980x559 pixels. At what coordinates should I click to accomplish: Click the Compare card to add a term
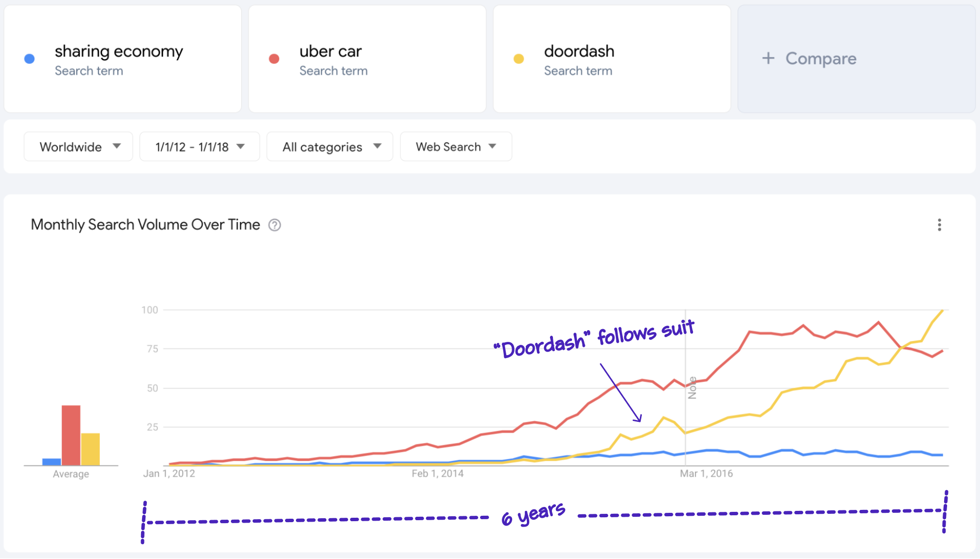856,59
